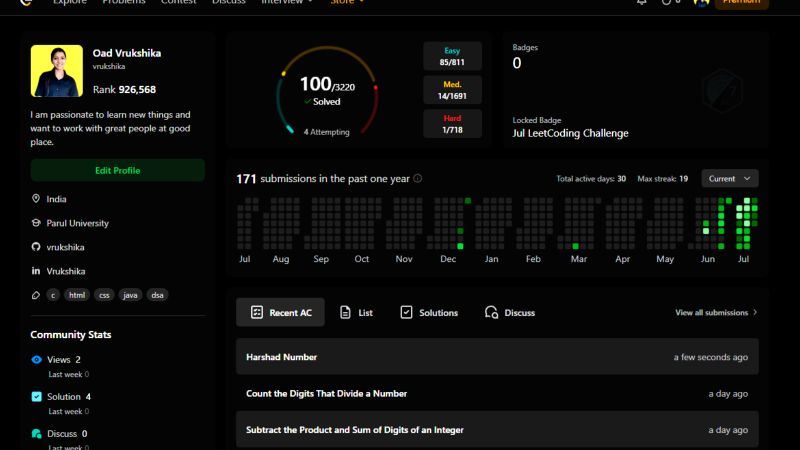Click the graduation cap icon beside Parul University

tap(36, 223)
